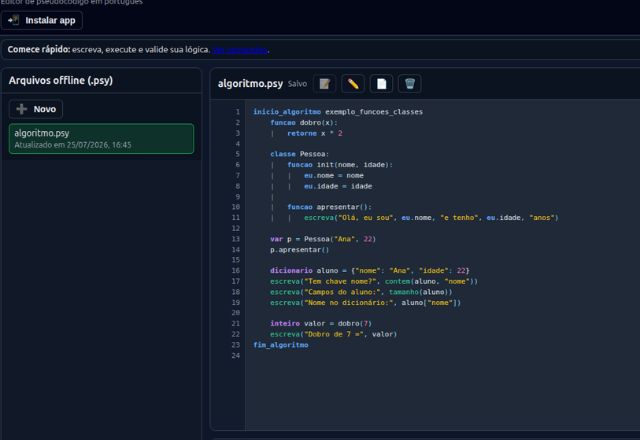640x440 pixels.
Task: Click the yellow pencil rename icon
Action: [x=353, y=84]
